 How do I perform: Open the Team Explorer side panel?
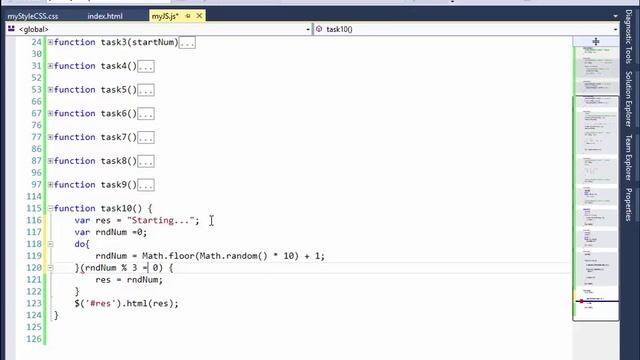point(629,158)
